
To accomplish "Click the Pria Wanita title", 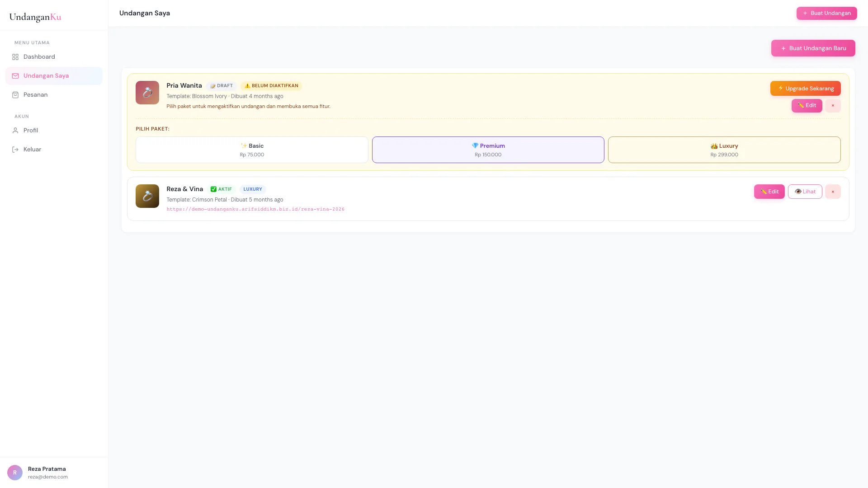I will [x=184, y=86].
